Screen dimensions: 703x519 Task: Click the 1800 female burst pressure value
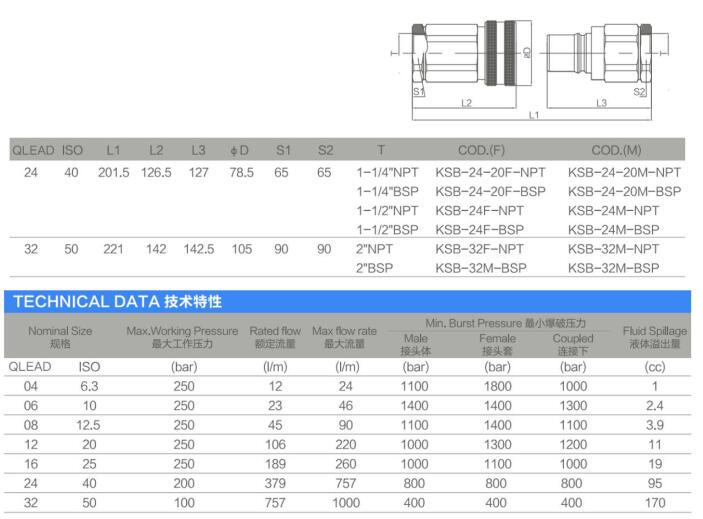point(498,386)
